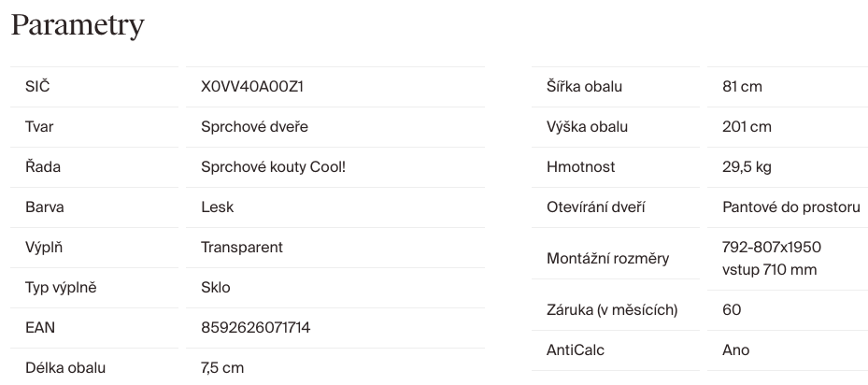Click the Délka obalu value 7,5 cm
868x385 pixels.
[x=222, y=368]
